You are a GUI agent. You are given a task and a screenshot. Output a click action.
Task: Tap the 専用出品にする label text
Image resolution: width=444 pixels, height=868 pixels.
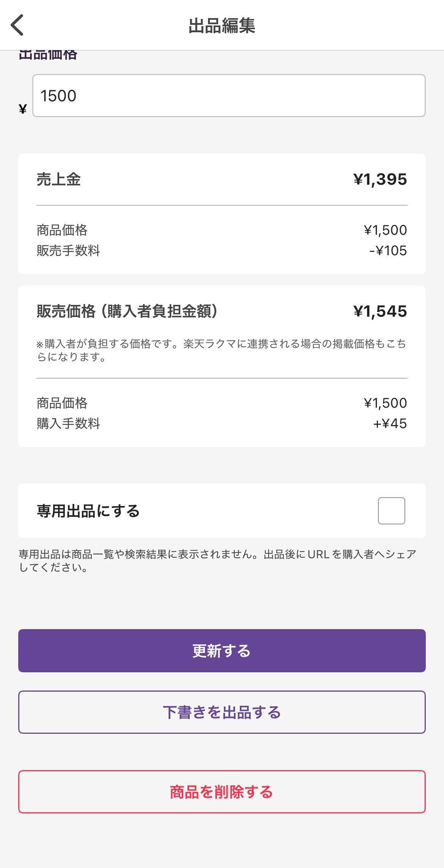(x=88, y=511)
